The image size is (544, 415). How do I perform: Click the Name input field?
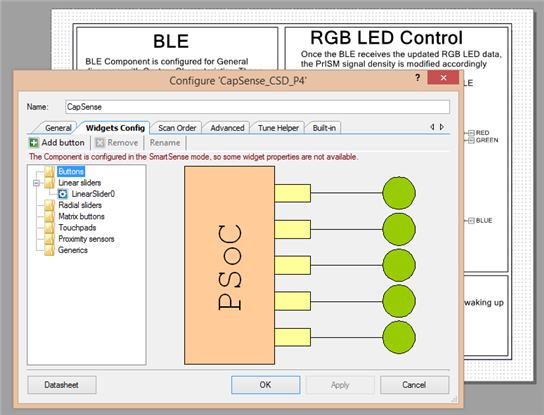257,107
